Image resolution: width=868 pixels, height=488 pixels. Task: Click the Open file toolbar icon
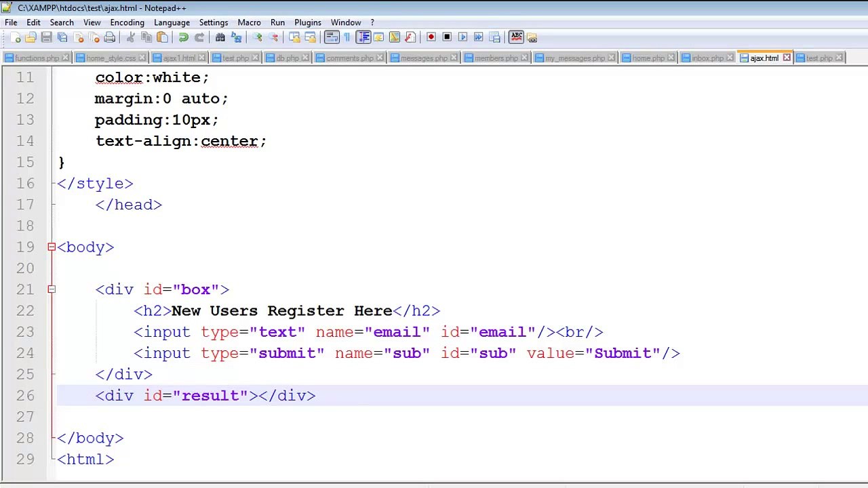point(31,37)
